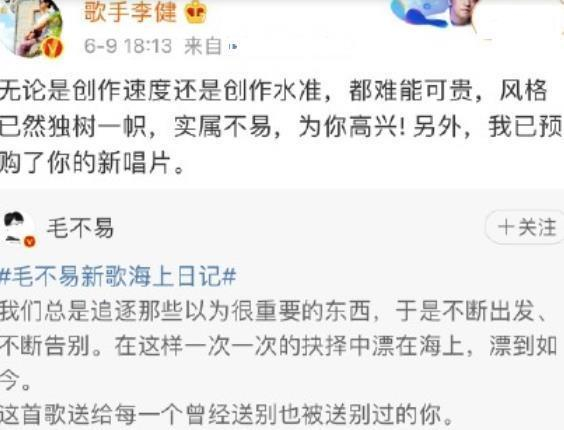Open 毛不易's small profile avatar
Screen dimensions: 564x430
tap(18, 228)
